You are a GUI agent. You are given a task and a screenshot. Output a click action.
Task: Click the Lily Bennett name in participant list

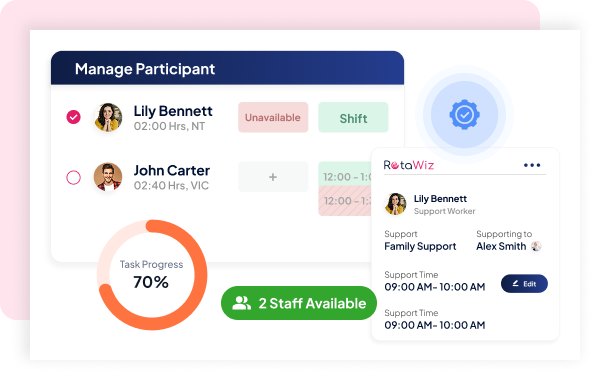pos(173,111)
